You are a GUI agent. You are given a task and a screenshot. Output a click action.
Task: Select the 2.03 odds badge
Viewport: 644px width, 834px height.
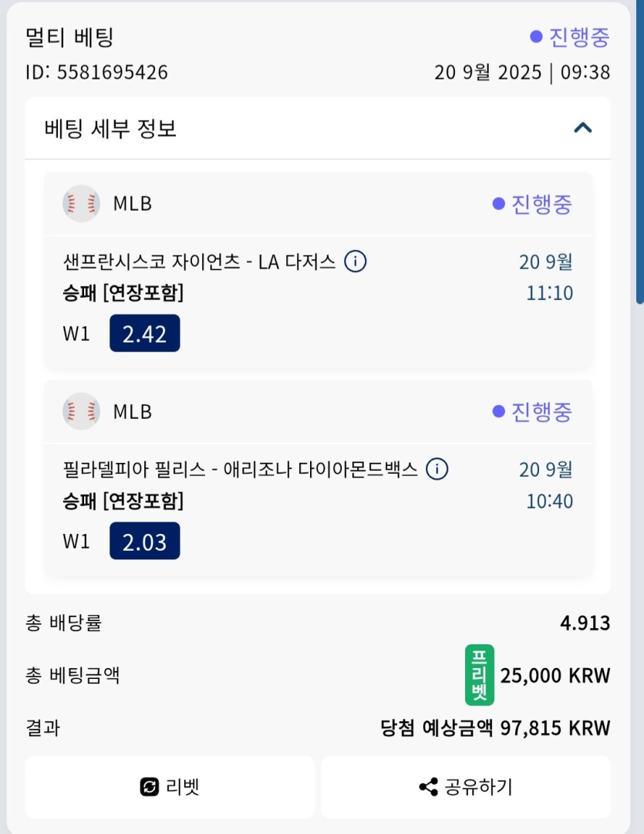pos(145,541)
